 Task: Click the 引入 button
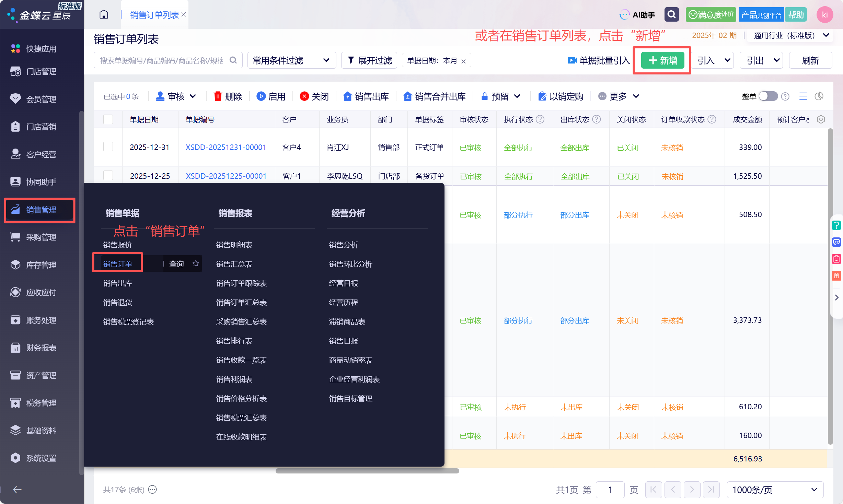(706, 60)
